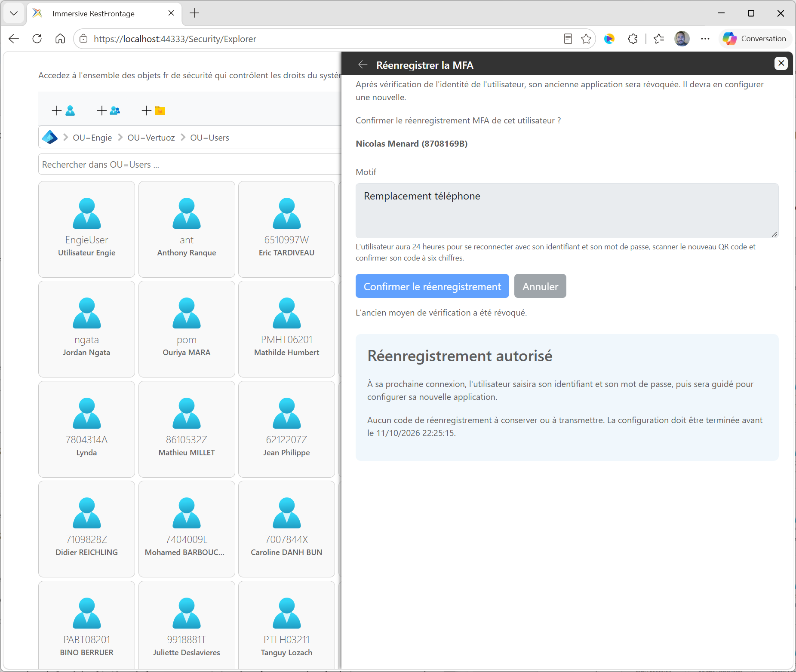
Task: Click the add user icon
Action: [64, 110]
